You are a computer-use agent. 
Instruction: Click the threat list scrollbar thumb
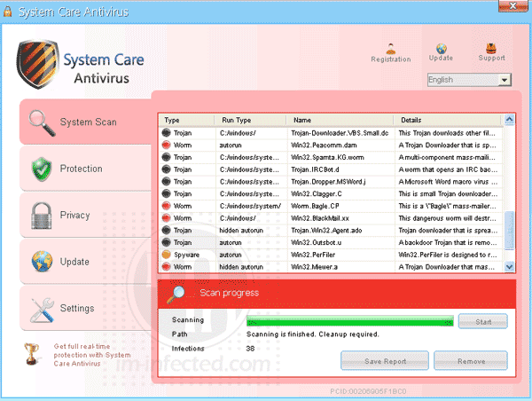tap(509, 231)
